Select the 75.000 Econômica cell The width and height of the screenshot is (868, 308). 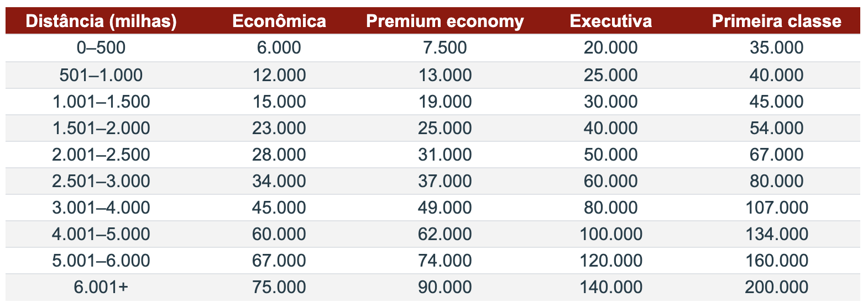tap(279, 287)
